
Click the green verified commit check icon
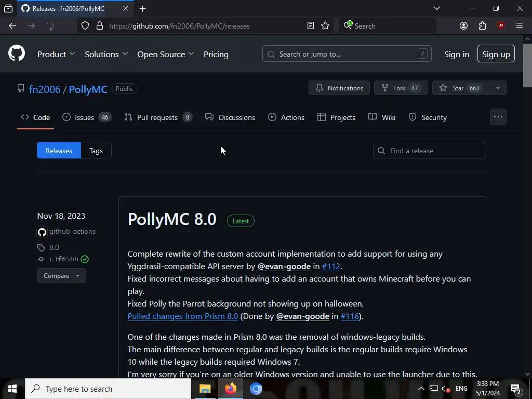pos(85,259)
